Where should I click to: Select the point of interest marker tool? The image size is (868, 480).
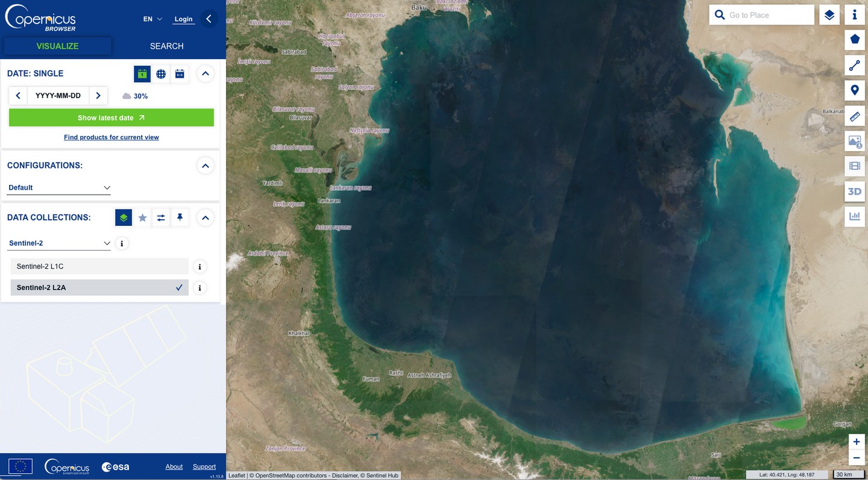click(x=855, y=90)
